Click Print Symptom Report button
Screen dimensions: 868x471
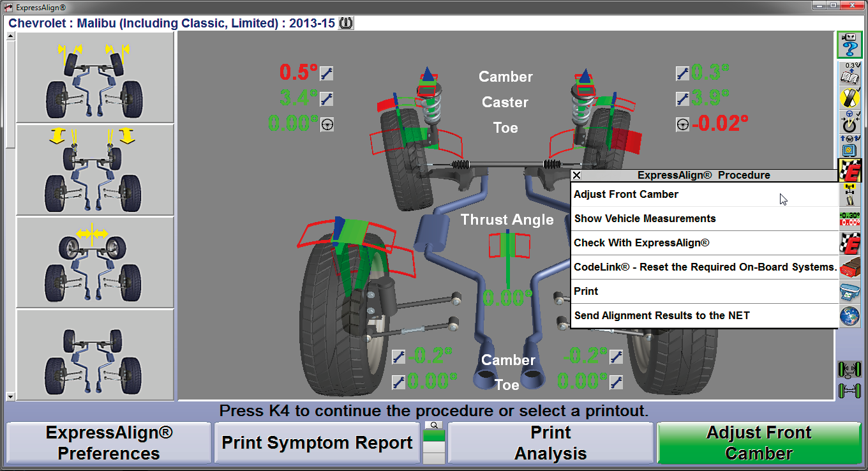click(317, 443)
